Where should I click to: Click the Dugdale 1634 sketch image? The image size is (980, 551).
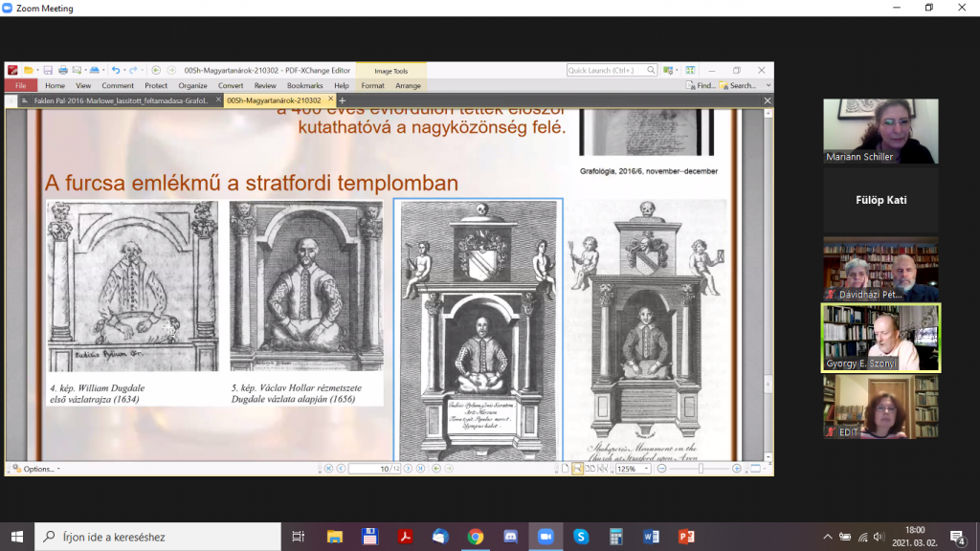(133, 286)
